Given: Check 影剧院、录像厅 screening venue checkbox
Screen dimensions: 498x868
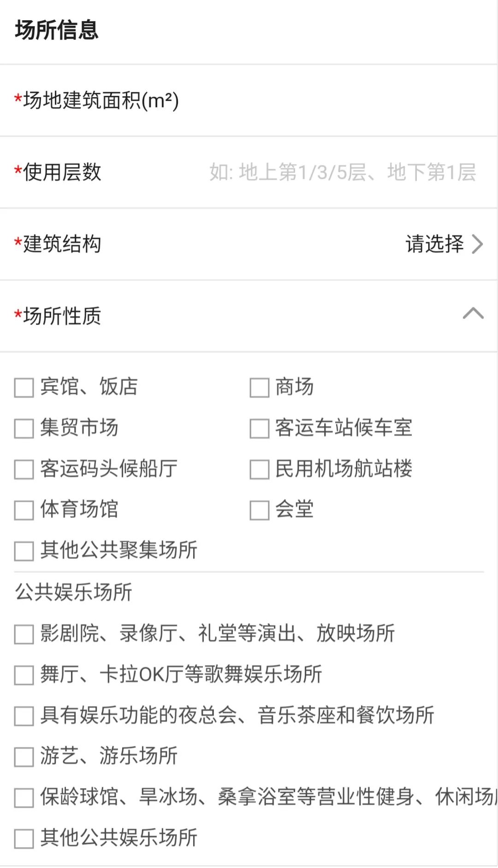Looking at the screenshot, I should click(24, 634).
